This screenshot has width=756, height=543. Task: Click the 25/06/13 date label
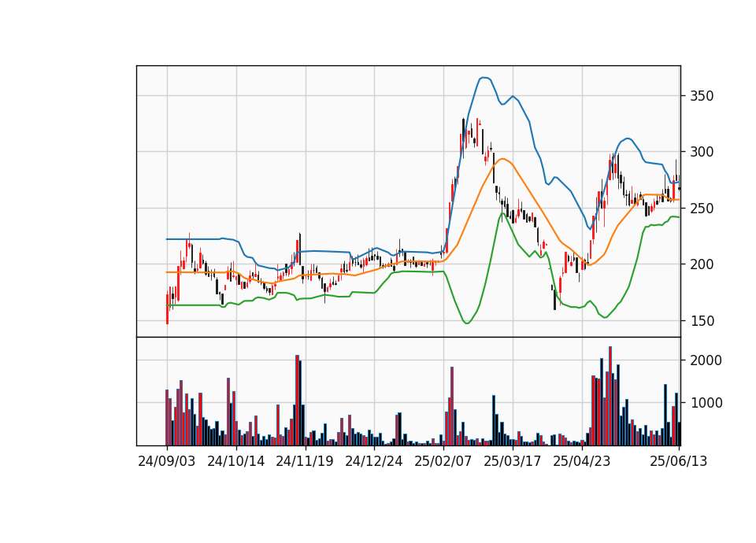[678, 462]
